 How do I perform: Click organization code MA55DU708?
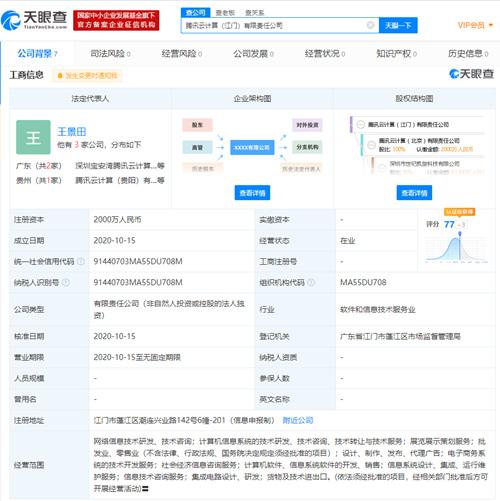363,282
